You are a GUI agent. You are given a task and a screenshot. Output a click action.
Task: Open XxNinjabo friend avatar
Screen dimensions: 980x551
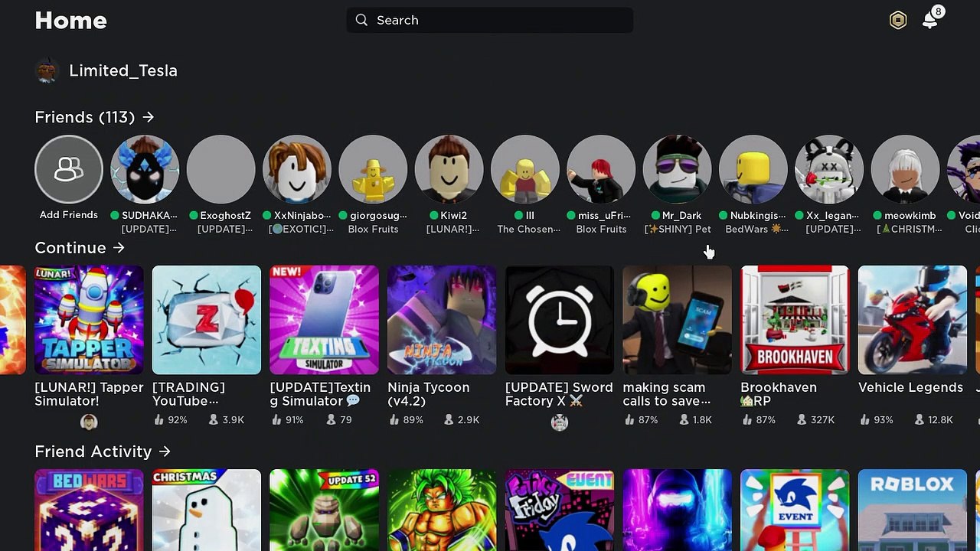click(297, 170)
